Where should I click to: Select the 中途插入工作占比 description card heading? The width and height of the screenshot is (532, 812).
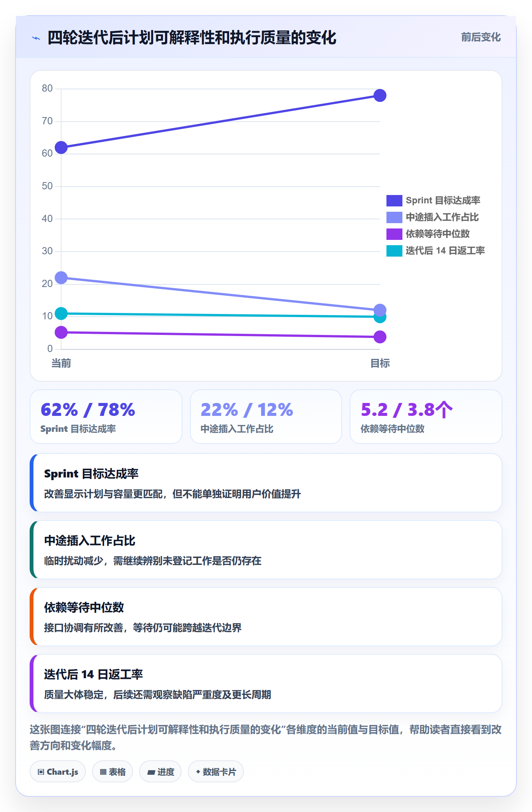[x=90, y=541]
